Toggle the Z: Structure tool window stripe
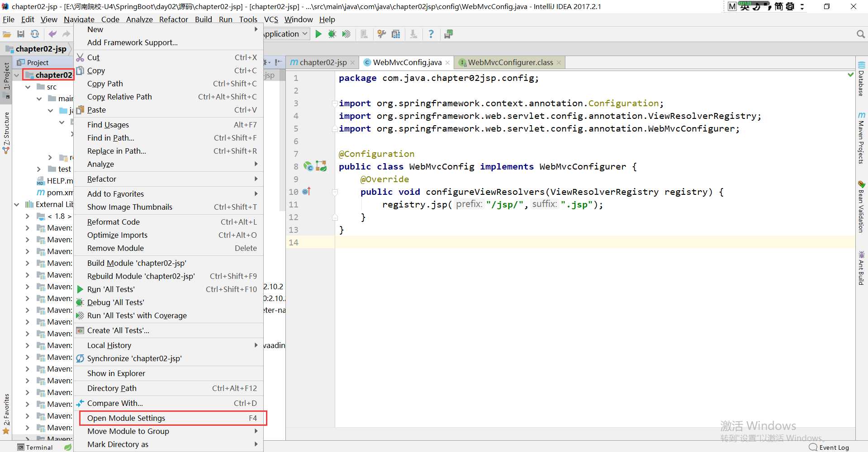Image resolution: width=868 pixels, height=452 pixels. point(6,133)
